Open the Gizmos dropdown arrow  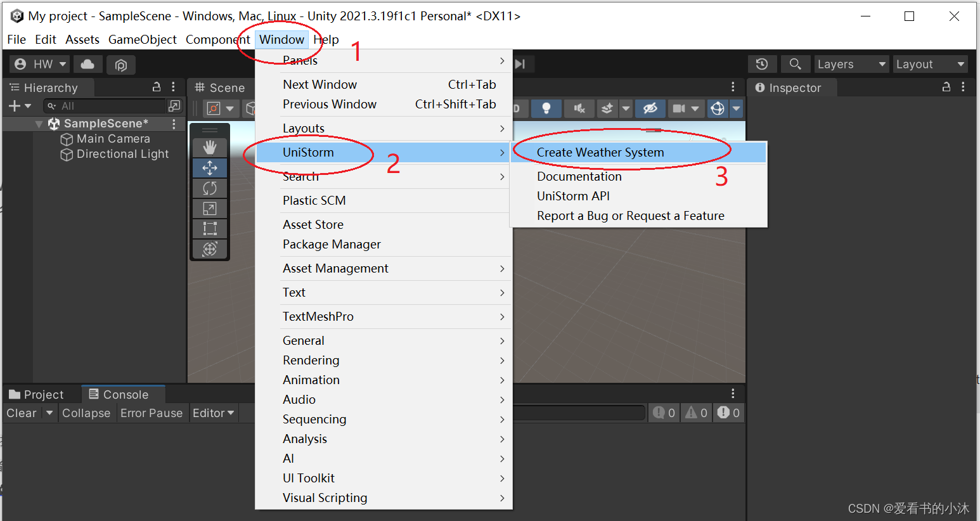pyautogui.click(x=736, y=108)
